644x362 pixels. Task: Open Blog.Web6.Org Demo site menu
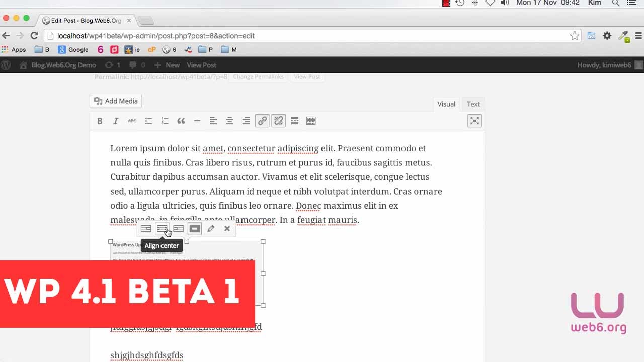(58, 65)
